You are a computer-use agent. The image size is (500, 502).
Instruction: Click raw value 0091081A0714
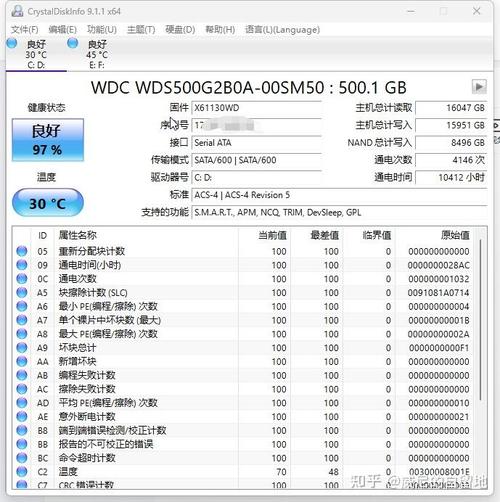[439, 293]
